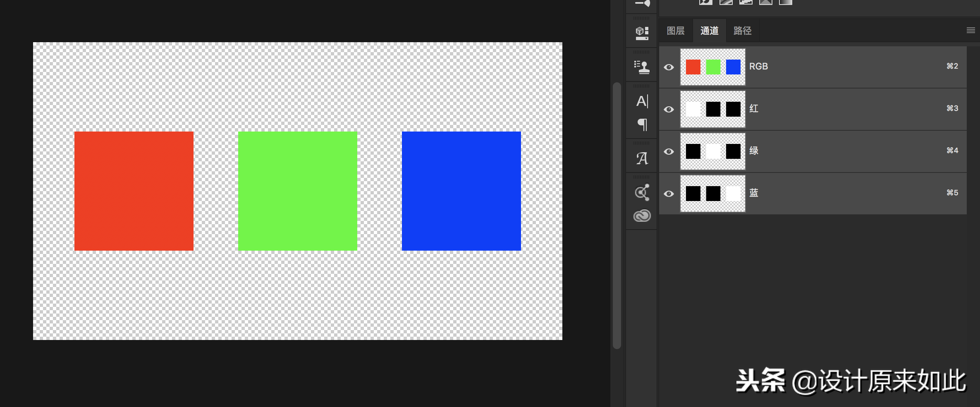Select the 红 channel row
This screenshot has height=407, width=980.
pos(813,109)
